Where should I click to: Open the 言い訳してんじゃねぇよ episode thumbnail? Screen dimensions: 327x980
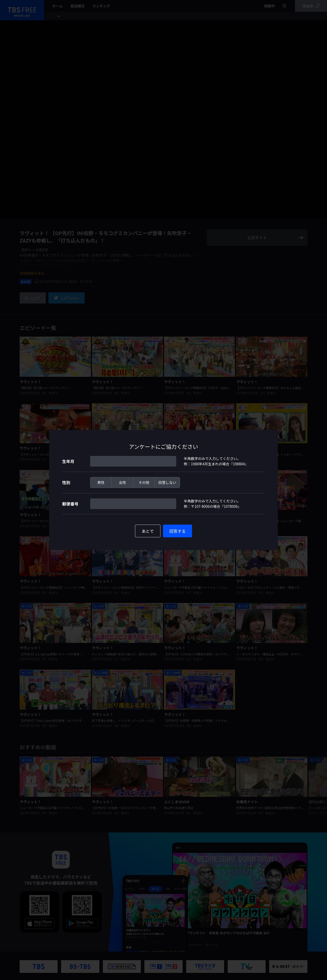click(x=271, y=623)
